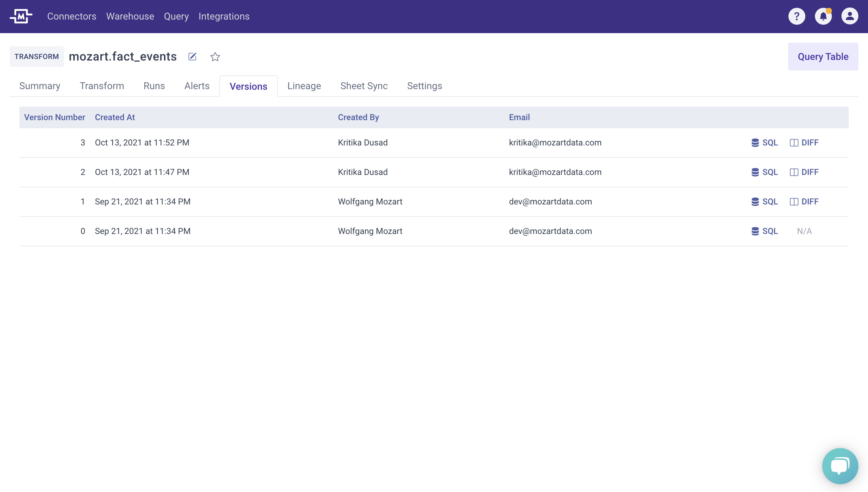Click 'Wolfgang Mozart' in version 1 row
Image resolution: width=868 pixels, height=492 pixels.
click(x=370, y=202)
